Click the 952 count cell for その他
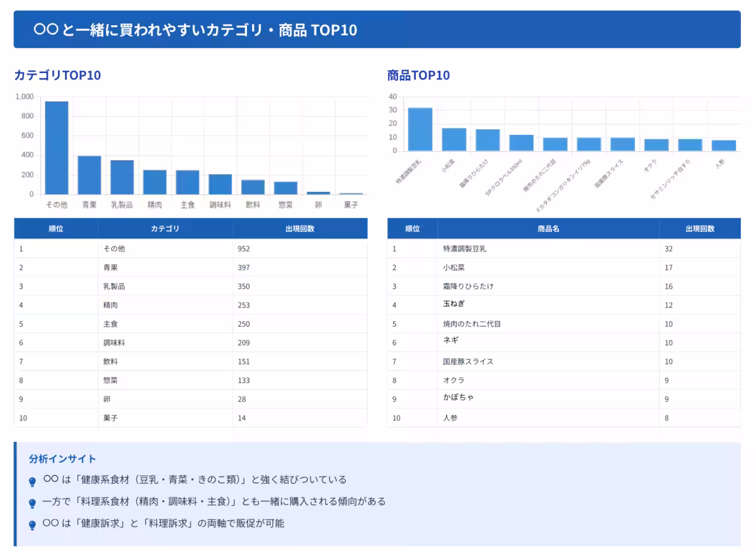The height and width of the screenshot is (551, 756). pos(244,248)
